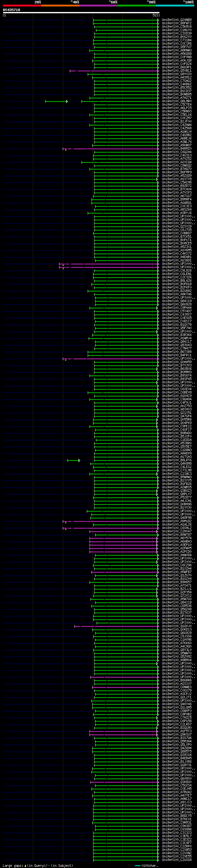197x868 pixels.
Task: Open hit UniRef100_B4RMZ0
Action: click(177, 149)
